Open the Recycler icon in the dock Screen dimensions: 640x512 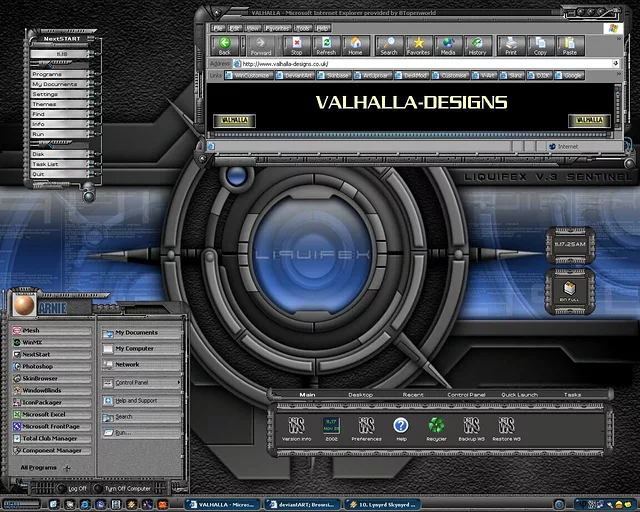(436, 426)
